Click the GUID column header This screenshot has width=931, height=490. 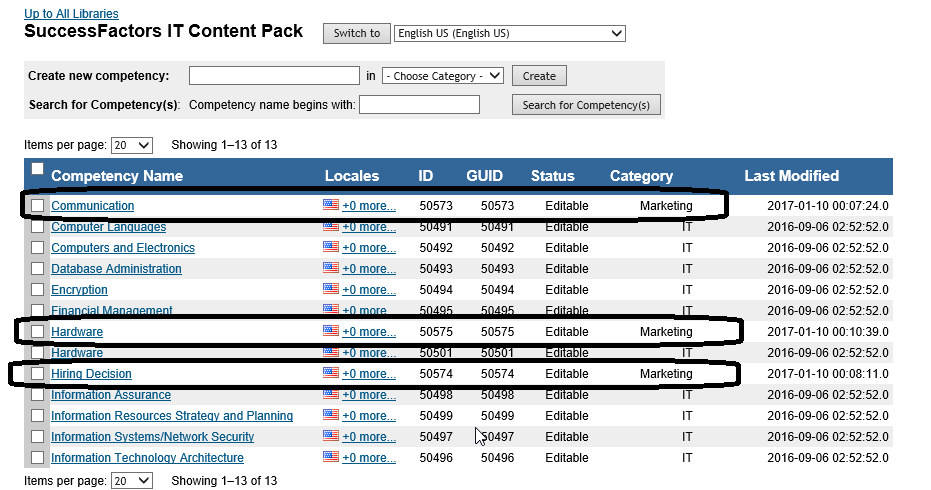tap(484, 176)
